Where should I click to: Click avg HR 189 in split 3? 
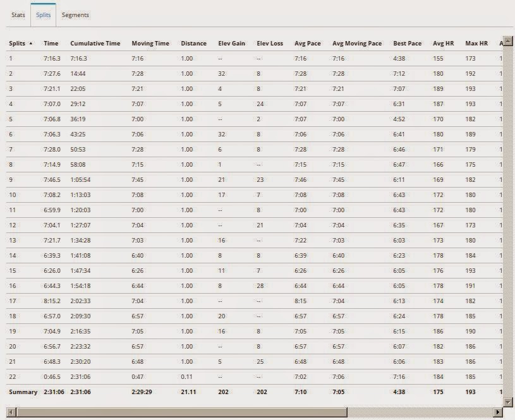438,88
